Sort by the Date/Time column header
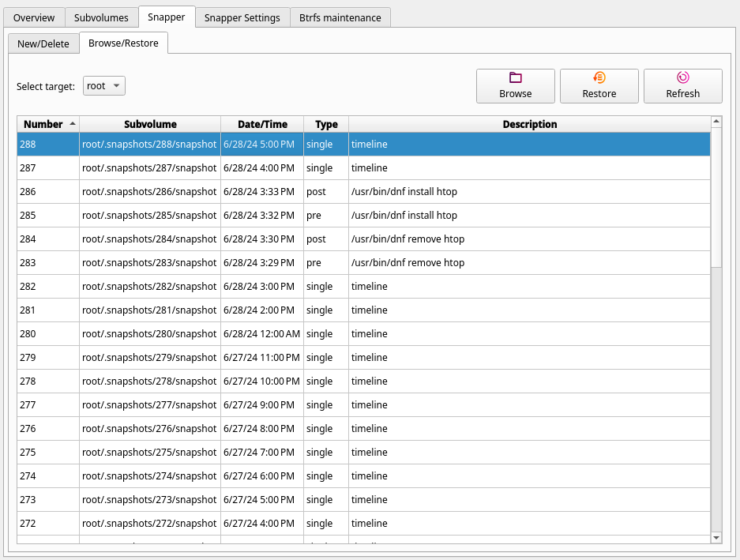Viewport: 740px width, 560px height. (x=262, y=124)
